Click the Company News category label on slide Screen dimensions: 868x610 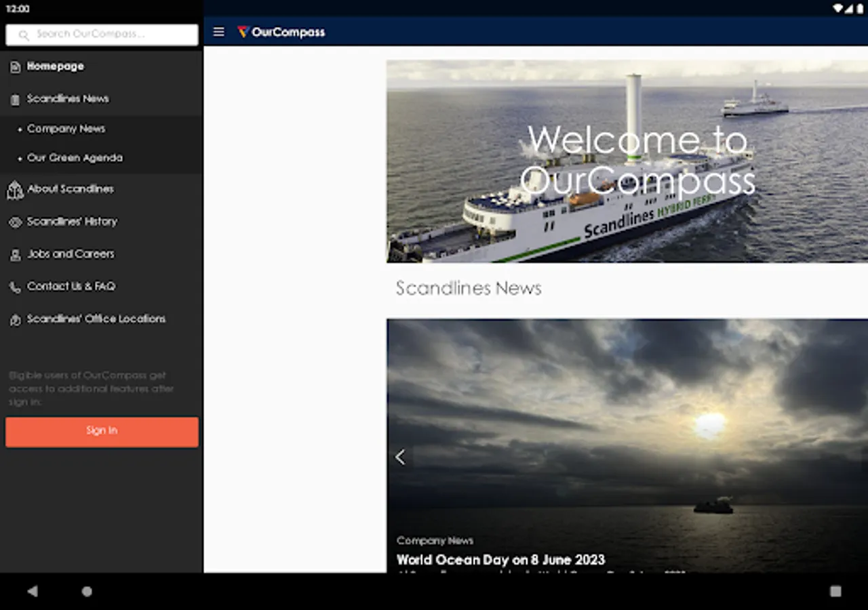(435, 540)
